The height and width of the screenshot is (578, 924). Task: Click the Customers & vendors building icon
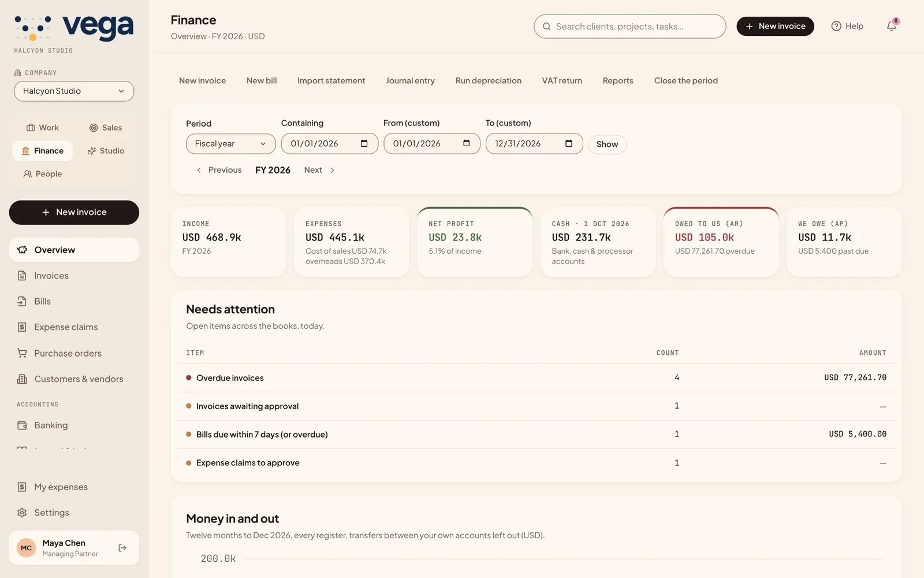click(x=22, y=379)
